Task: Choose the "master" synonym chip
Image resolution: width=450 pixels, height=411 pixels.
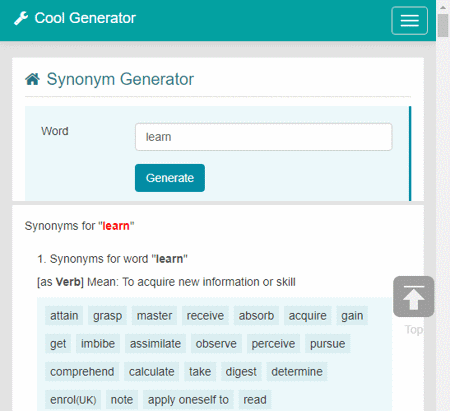Action: coord(154,316)
